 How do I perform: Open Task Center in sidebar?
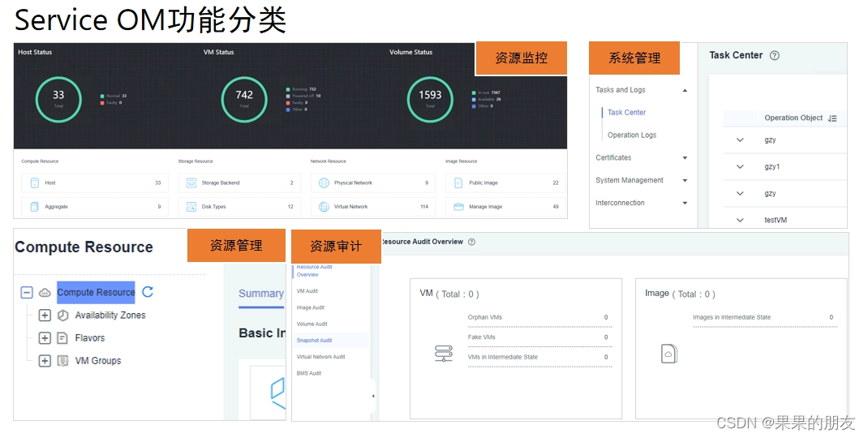(x=626, y=113)
